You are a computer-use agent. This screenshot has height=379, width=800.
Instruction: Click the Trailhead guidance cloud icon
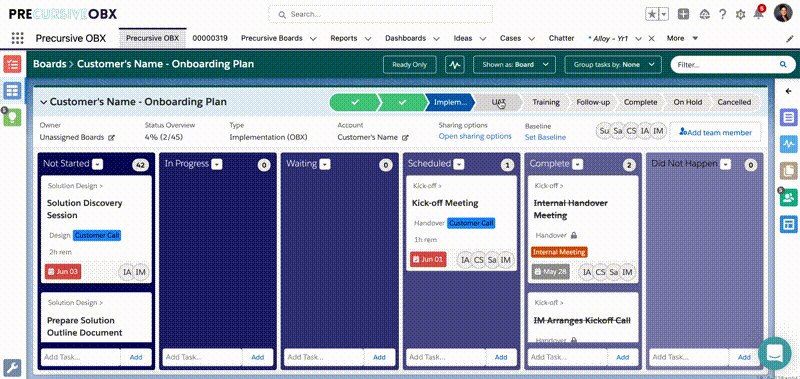click(705, 14)
